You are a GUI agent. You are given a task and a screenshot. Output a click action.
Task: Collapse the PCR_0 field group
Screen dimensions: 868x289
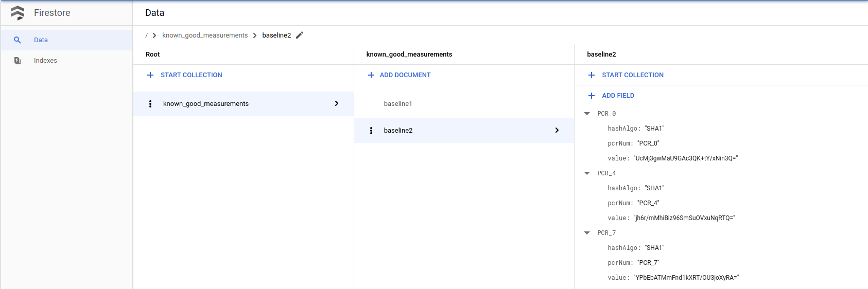(x=587, y=114)
